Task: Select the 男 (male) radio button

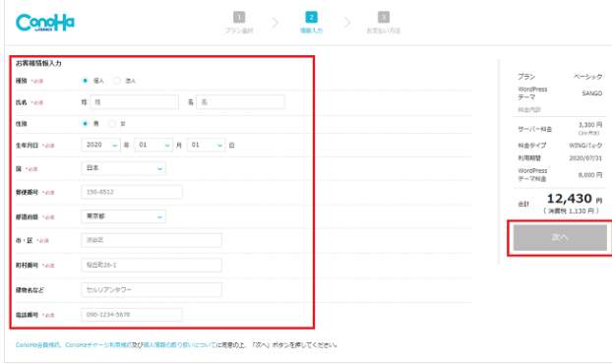Action: click(x=85, y=124)
